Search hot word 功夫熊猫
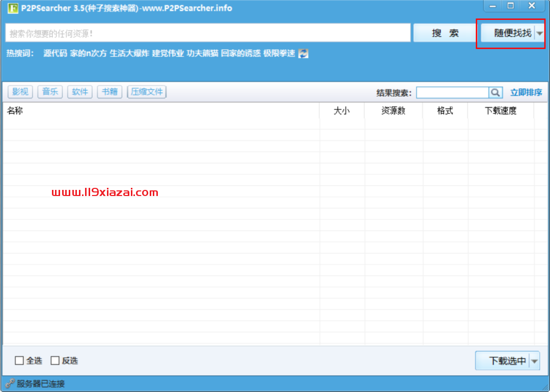 [x=202, y=53]
